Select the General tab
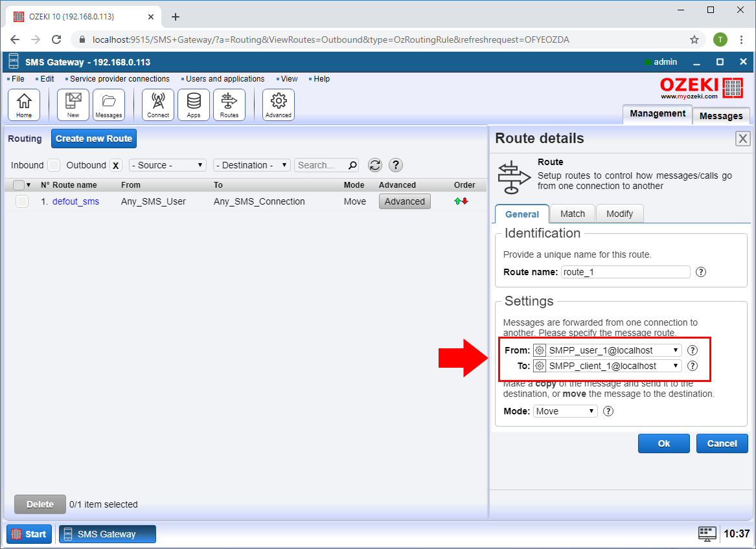Viewport: 756px width, 549px height. 522,214
